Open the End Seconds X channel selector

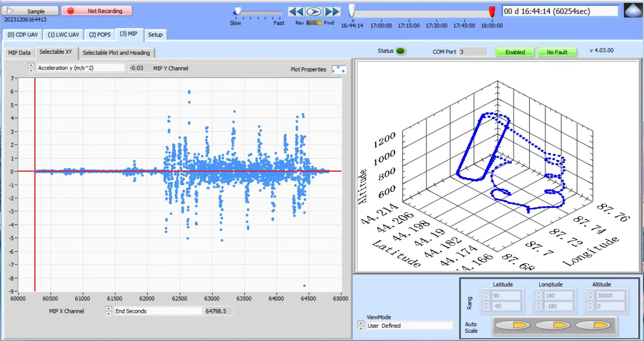point(158,311)
